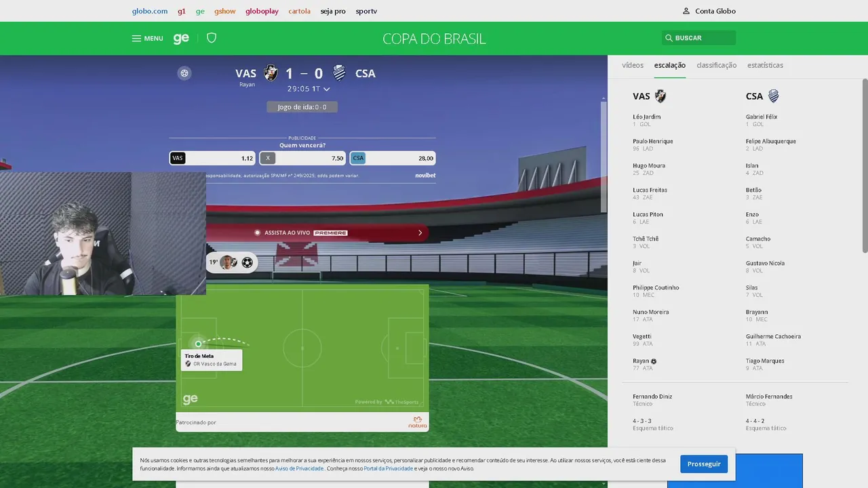The image size is (868, 488).
Task: Open the estatísticas tab
Action: 765,65
